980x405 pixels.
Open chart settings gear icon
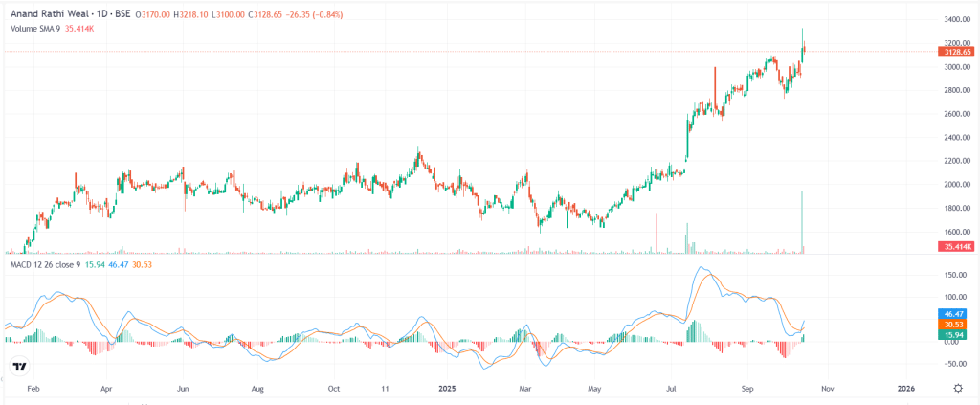pos(958,388)
